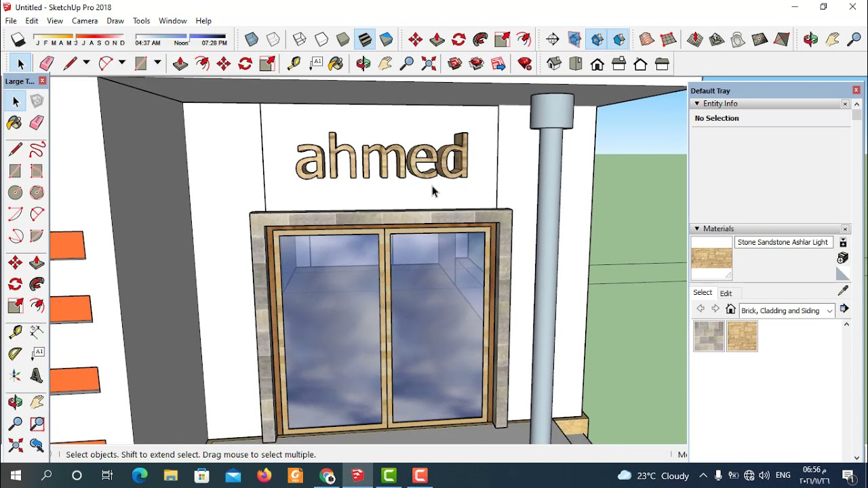Viewport: 868px width, 488px height.
Task: Click Set Material to Default button
Action: 843,274
